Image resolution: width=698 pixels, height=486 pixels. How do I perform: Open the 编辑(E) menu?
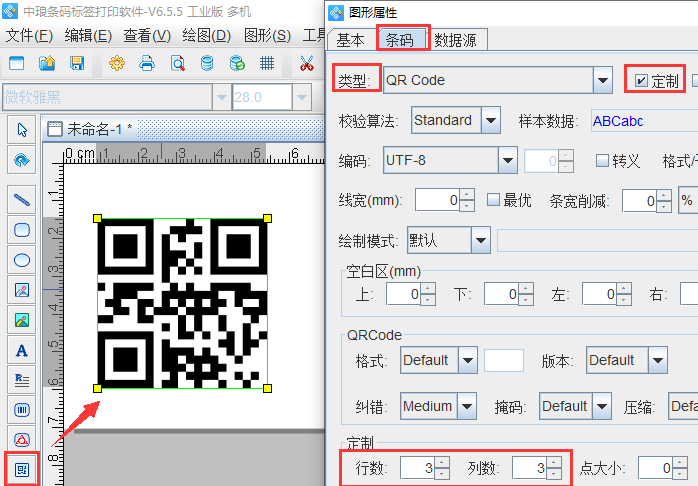(x=87, y=35)
